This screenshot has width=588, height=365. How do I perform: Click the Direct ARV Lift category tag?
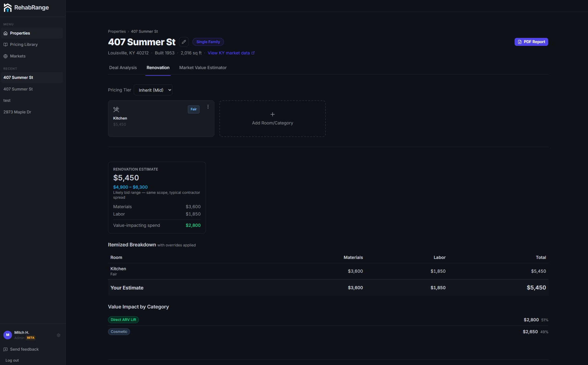click(123, 320)
